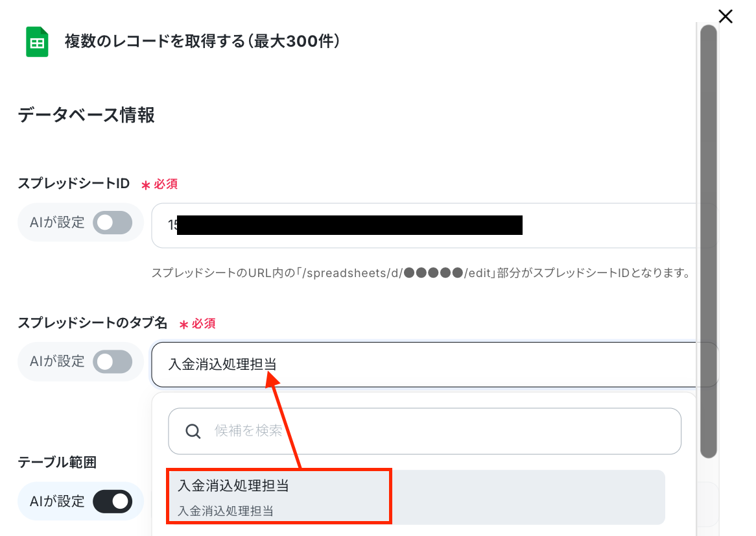Click the スプレッドシートID input field

[424, 226]
